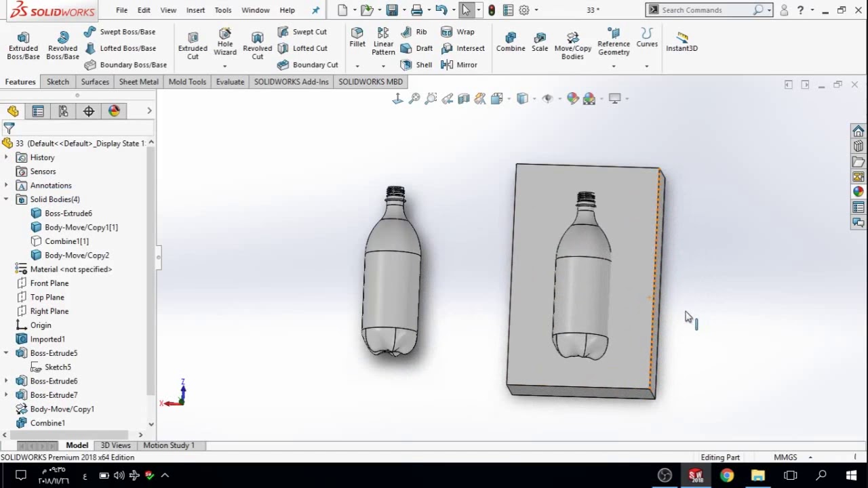868x488 pixels.
Task: Rebuild the model with traffic light icon
Action: pyautogui.click(x=492, y=10)
